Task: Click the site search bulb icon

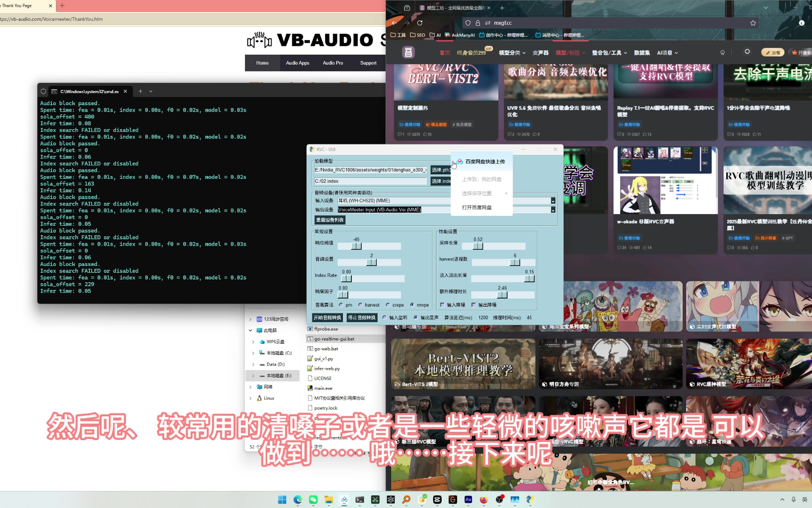Action: tap(722, 52)
